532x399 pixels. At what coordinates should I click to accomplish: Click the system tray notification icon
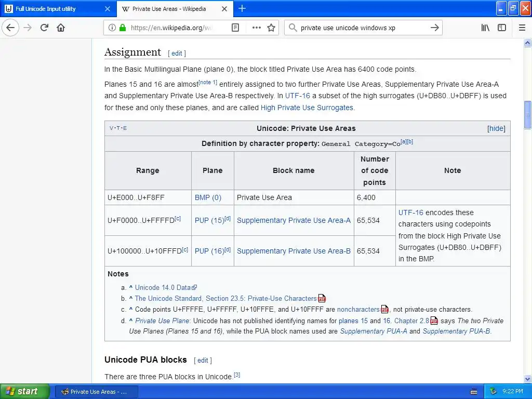pos(494,392)
